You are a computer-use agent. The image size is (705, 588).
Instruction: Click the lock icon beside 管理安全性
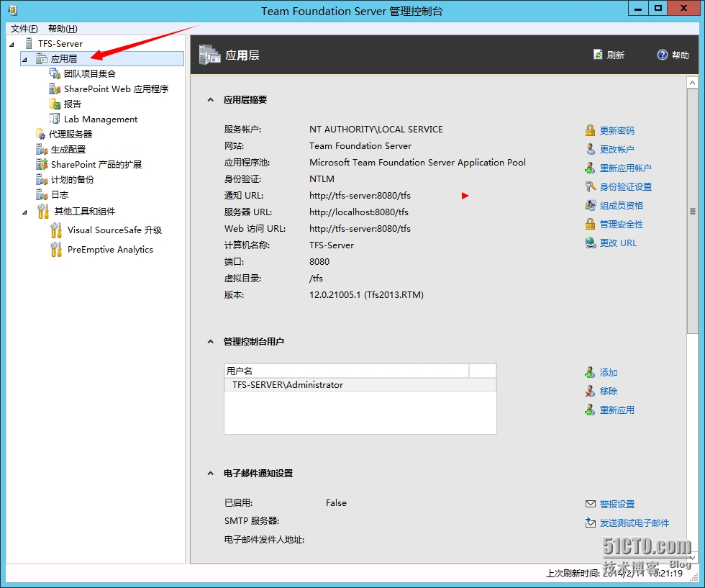click(x=591, y=224)
